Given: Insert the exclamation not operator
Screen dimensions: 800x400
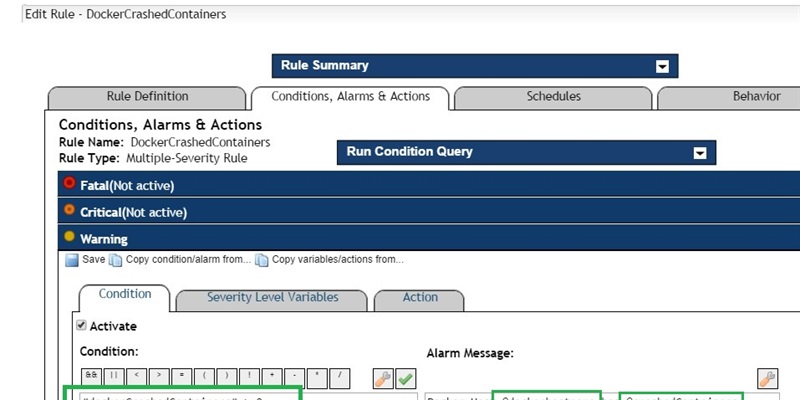Looking at the screenshot, I should coord(249,377).
